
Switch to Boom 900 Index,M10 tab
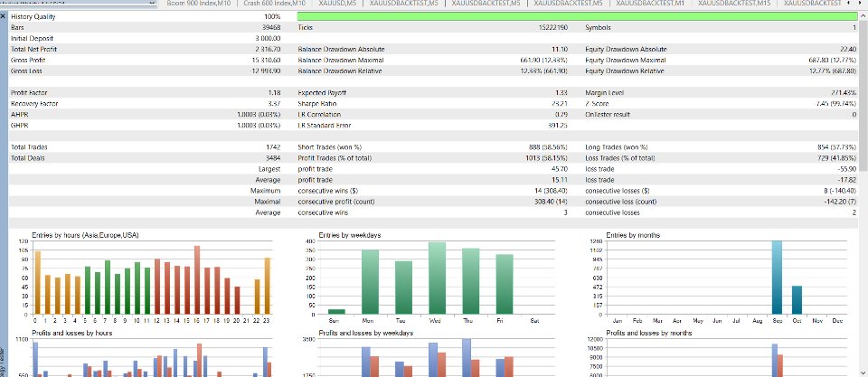199,4
